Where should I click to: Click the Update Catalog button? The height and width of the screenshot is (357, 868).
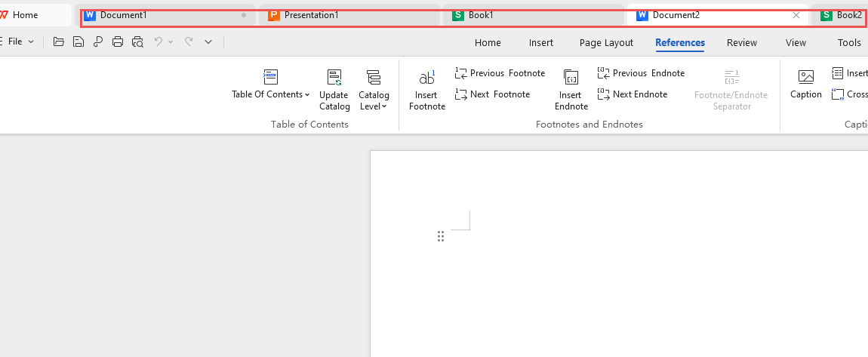334,90
